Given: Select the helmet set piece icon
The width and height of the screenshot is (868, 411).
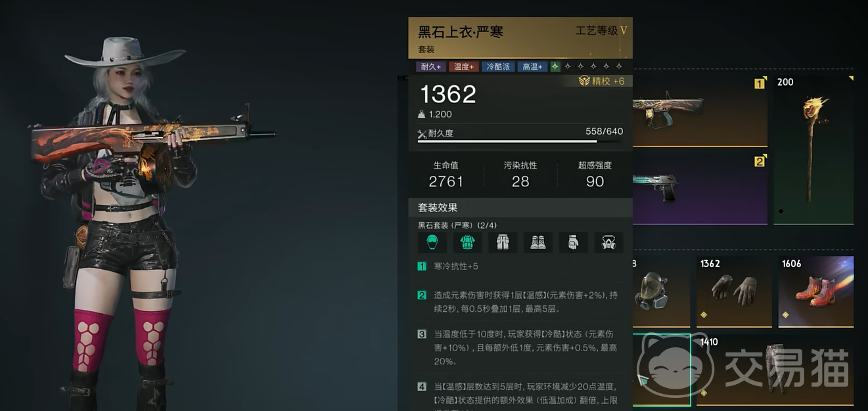Looking at the screenshot, I should coord(432,242).
